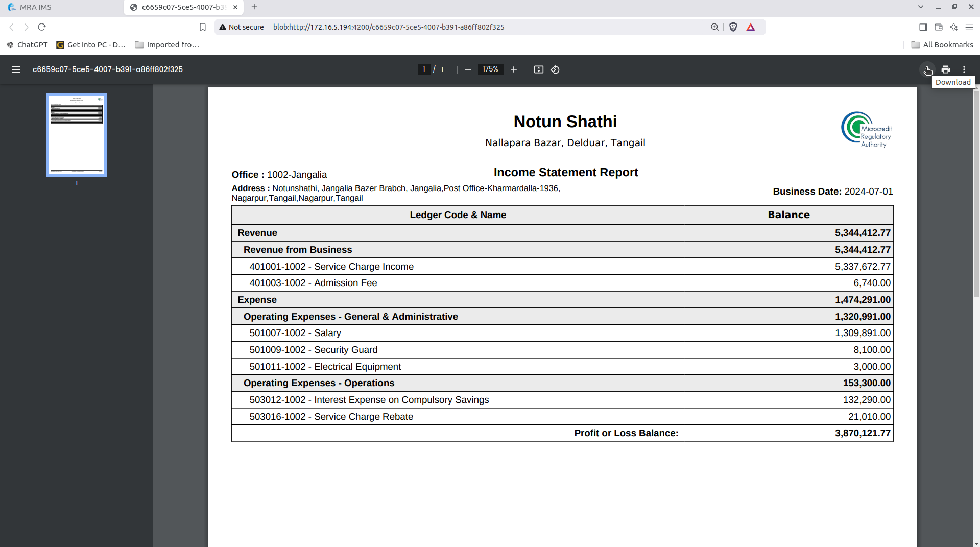
Task: Click the vertical scrollbar of the PDF
Action: tap(976, 194)
